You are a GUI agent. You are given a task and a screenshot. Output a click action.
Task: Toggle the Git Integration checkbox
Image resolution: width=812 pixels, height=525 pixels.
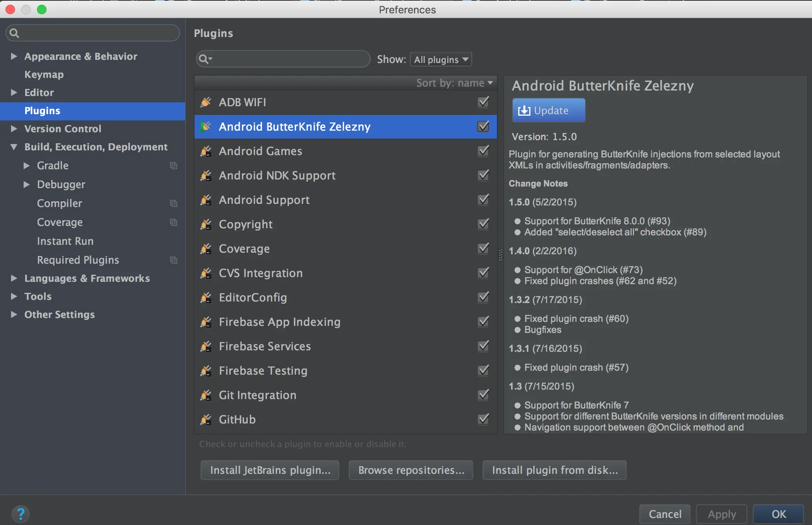click(483, 395)
